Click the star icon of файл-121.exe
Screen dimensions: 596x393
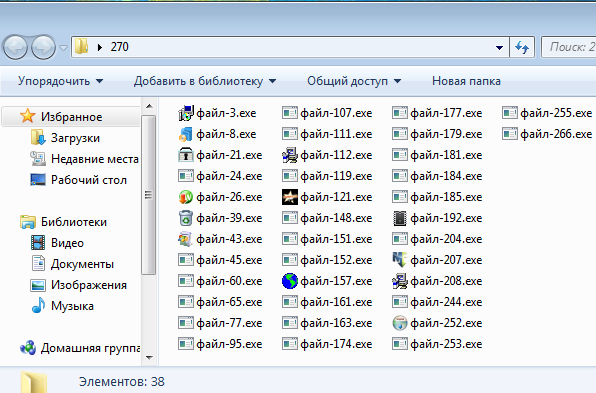[290, 197]
